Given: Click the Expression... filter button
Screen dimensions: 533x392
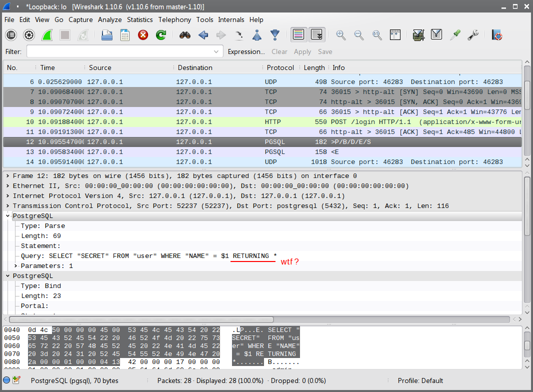Looking at the screenshot, I should point(246,51).
